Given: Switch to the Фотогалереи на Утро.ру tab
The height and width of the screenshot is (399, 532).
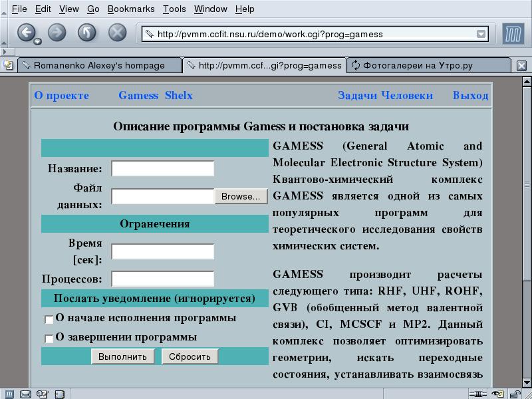Looking at the screenshot, I should (429, 65).
